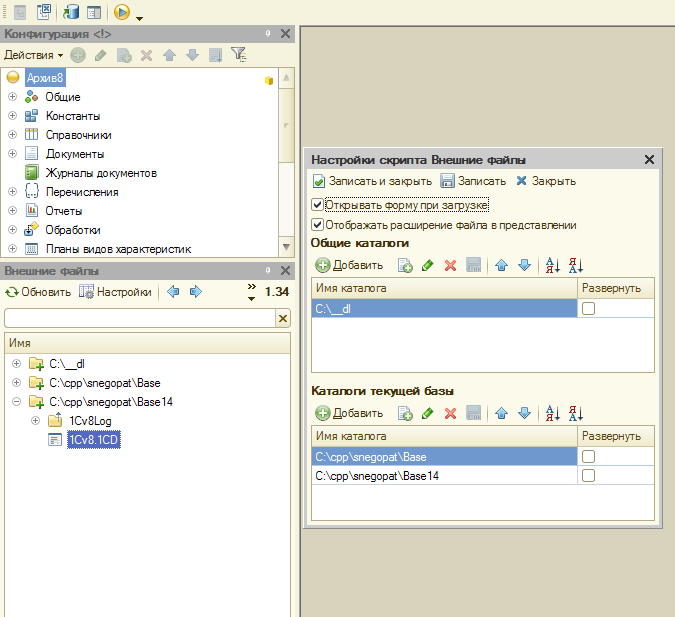The height and width of the screenshot is (617, 675).
Task: Click Обновить in Внешние файлы panel
Action: (38, 292)
